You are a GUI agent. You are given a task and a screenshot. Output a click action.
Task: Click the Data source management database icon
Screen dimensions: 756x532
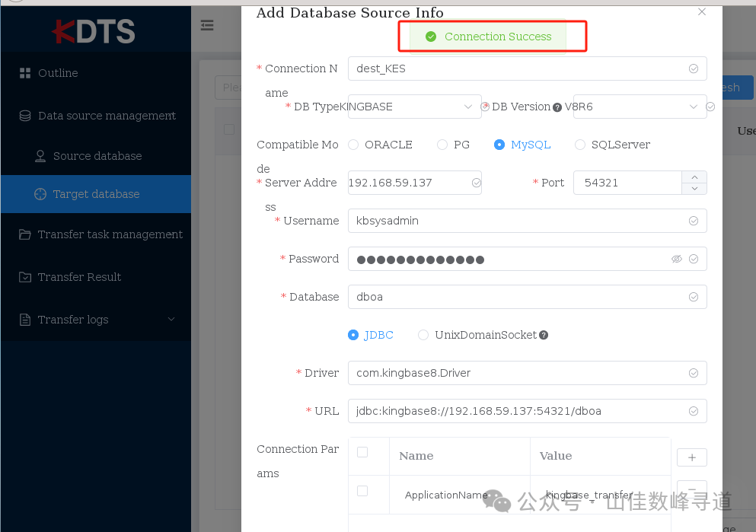click(24, 116)
